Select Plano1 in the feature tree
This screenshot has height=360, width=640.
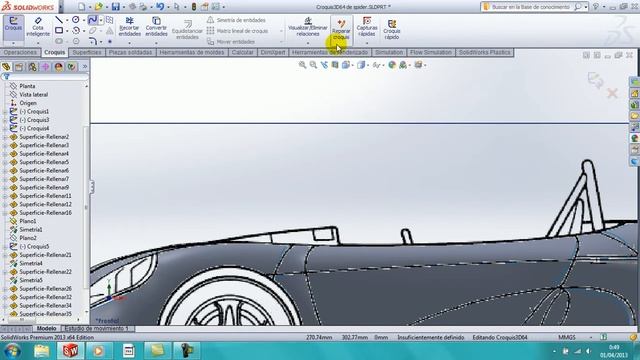click(x=28, y=221)
